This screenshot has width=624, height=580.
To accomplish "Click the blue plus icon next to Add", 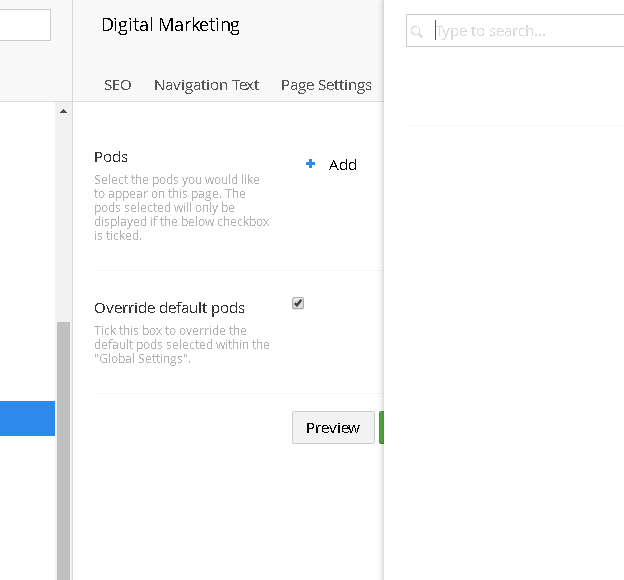I will tap(310, 164).
